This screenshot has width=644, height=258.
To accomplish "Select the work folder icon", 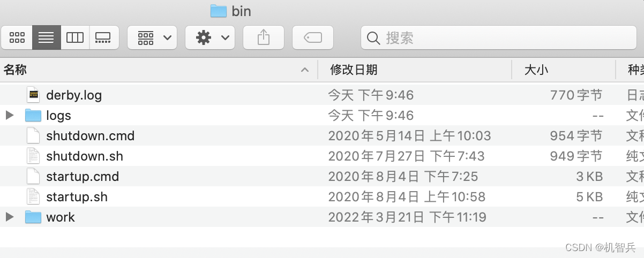I will coord(33,217).
